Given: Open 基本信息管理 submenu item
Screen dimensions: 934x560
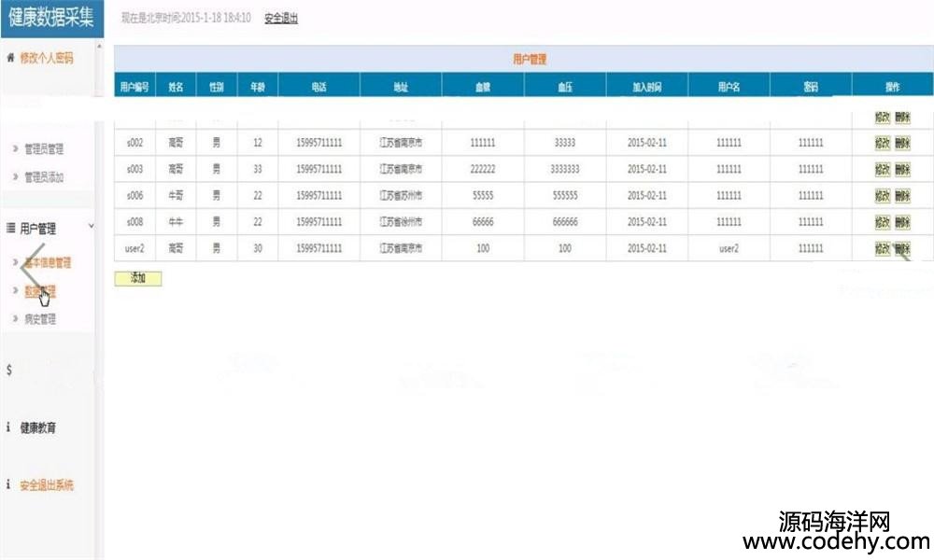Looking at the screenshot, I should click(48, 262).
